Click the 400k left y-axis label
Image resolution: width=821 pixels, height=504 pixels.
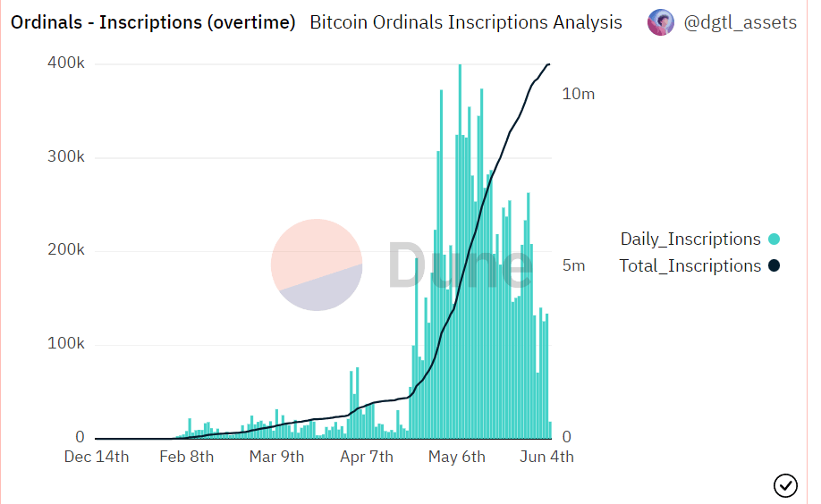(x=67, y=64)
